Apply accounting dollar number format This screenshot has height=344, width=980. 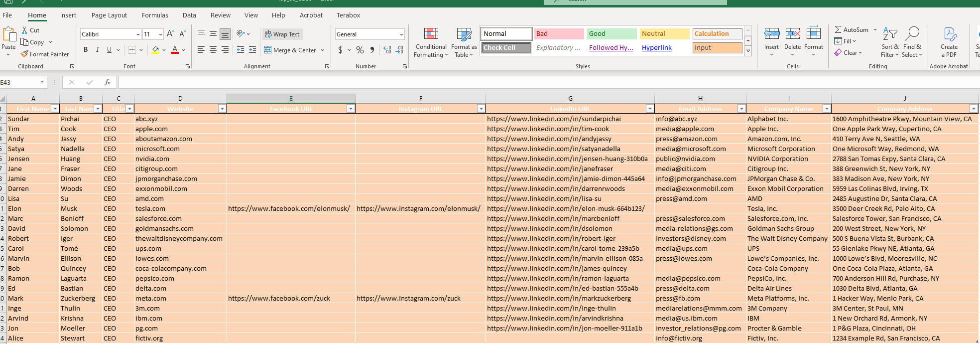coord(340,50)
